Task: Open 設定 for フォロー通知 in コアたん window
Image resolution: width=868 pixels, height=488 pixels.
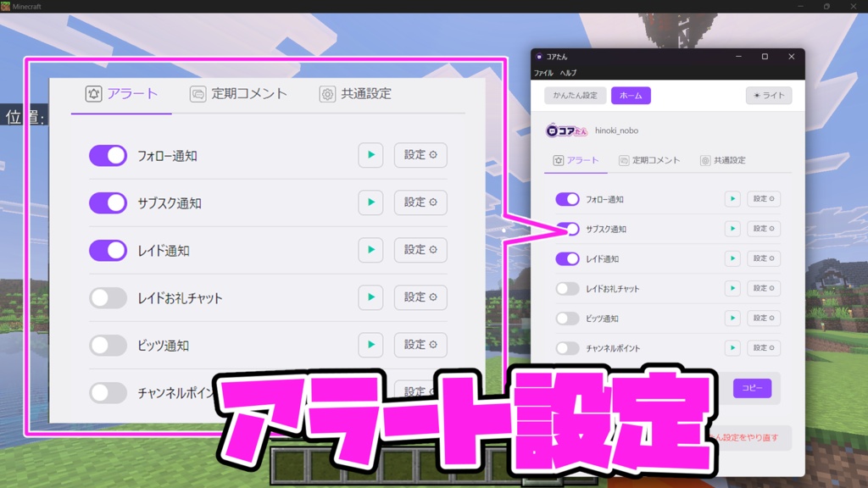Action: (x=764, y=198)
